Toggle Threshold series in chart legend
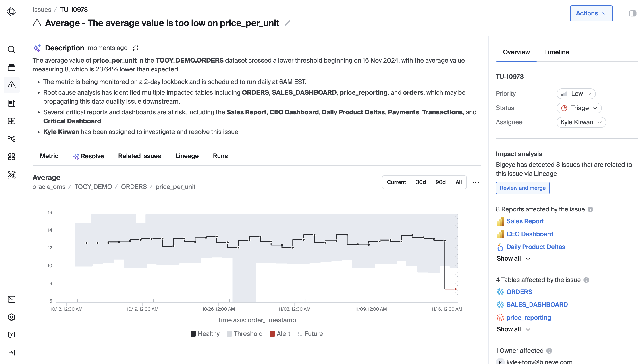Viewport: 644px width, 364px height. (244, 334)
